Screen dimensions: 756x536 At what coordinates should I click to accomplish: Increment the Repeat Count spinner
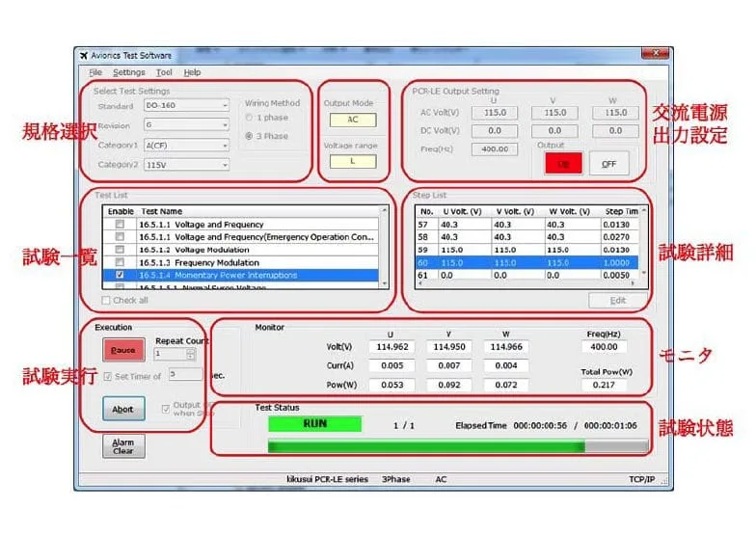pyautogui.click(x=191, y=350)
